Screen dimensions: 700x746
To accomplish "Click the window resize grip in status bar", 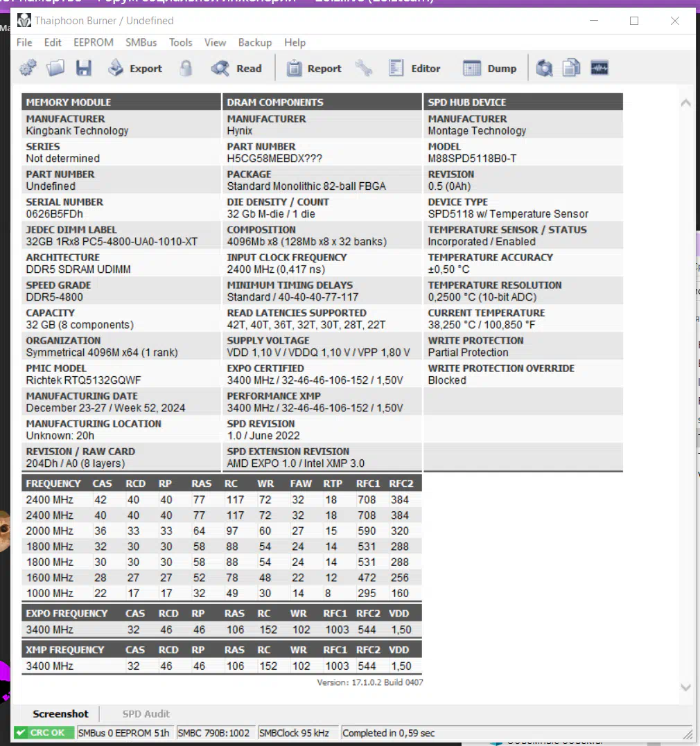I will click(688, 734).
